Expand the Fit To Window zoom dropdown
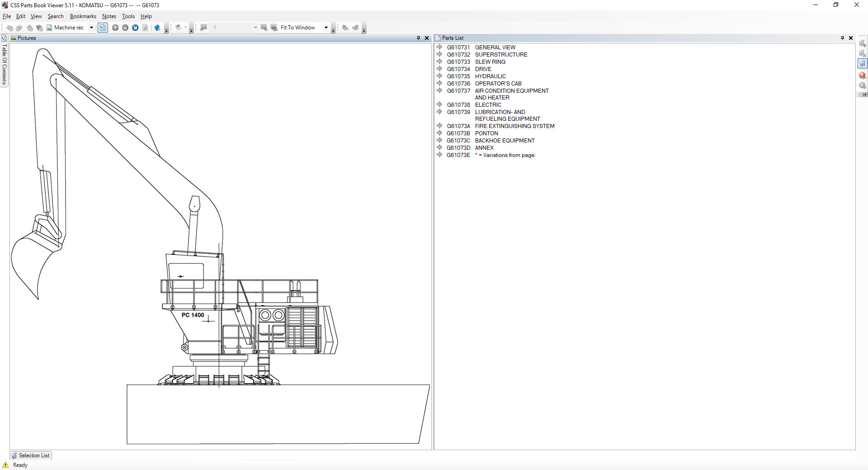 point(326,28)
